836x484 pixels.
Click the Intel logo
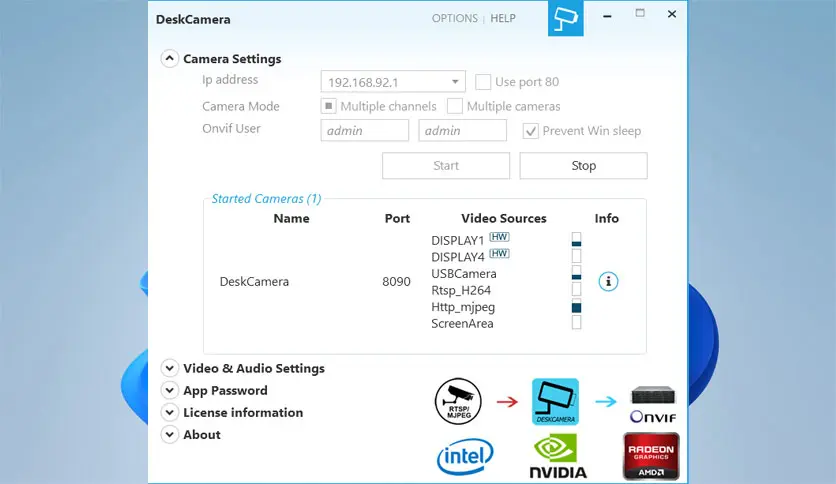(x=465, y=456)
